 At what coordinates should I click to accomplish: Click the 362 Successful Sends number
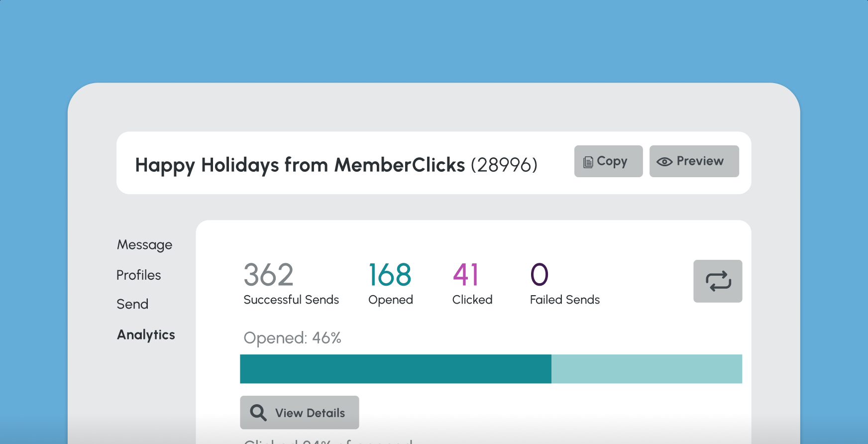[268, 275]
